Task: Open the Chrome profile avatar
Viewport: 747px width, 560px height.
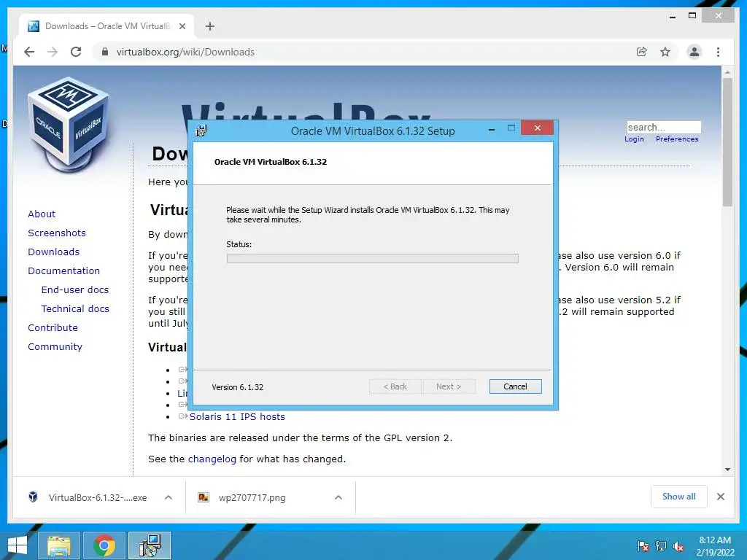Action: pyautogui.click(x=694, y=52)
